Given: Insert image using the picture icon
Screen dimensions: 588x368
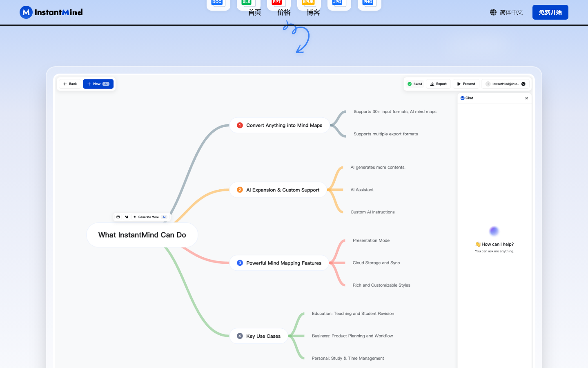Looking at the screenshot, I should (118, 217).
